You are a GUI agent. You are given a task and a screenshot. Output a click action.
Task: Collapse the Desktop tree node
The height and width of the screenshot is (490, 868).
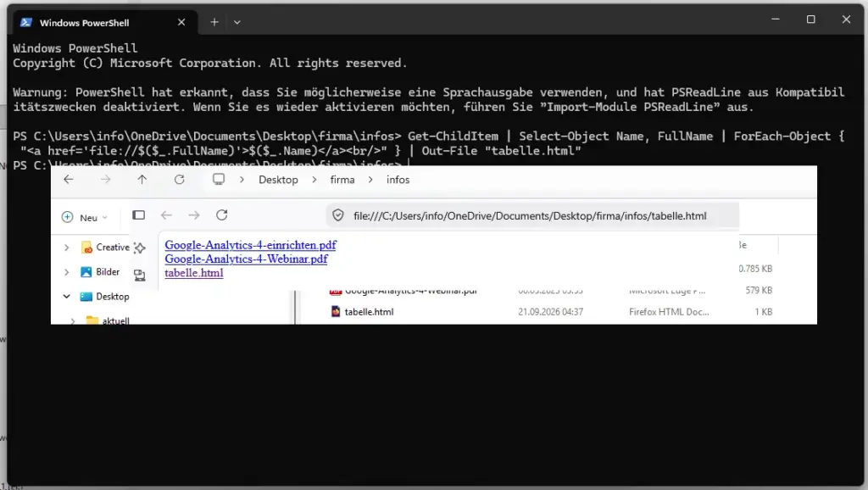[66, 296]
